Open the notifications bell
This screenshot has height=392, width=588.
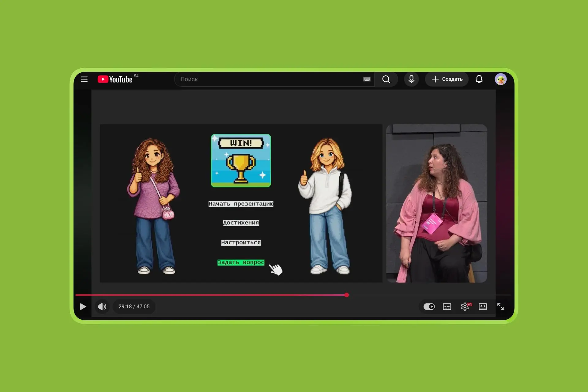479,79
